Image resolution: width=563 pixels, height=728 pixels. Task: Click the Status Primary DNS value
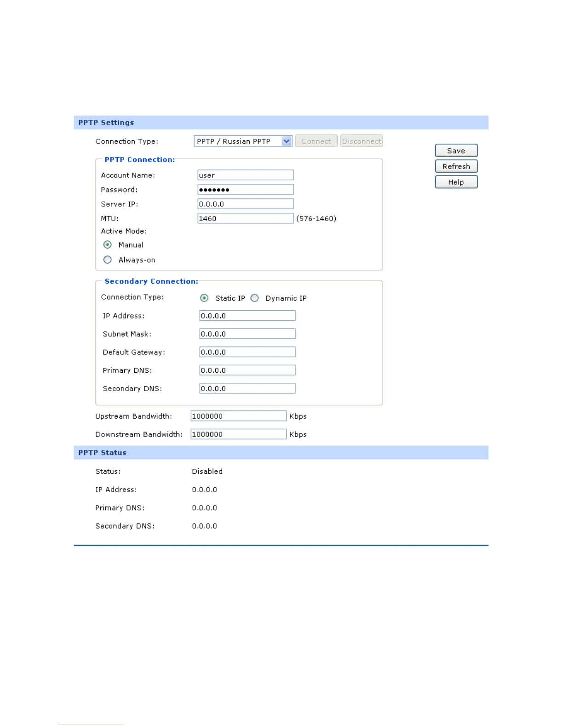click(205, 508)
